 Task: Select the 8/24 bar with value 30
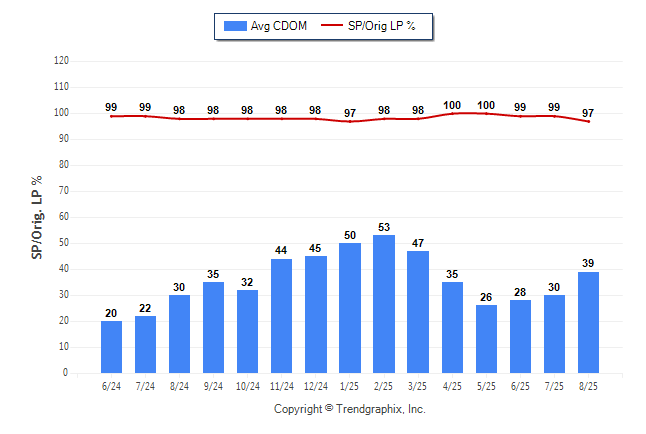point(179,334)
